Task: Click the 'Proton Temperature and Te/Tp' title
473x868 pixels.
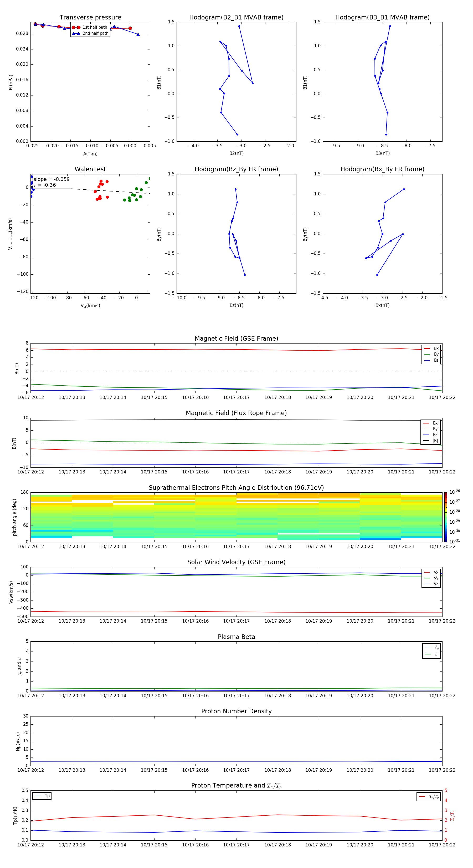Action: pos(236,786)
